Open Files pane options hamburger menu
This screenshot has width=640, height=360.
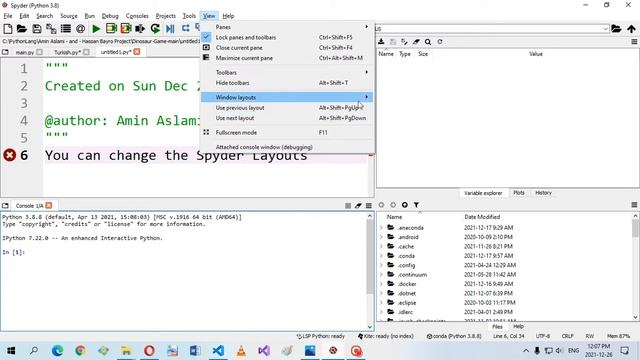point(634,205)
